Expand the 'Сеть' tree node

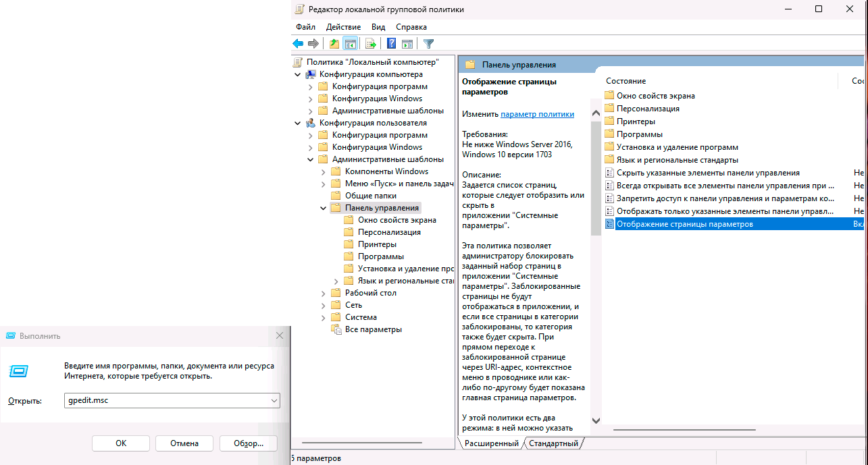click(x=324, y=305)
